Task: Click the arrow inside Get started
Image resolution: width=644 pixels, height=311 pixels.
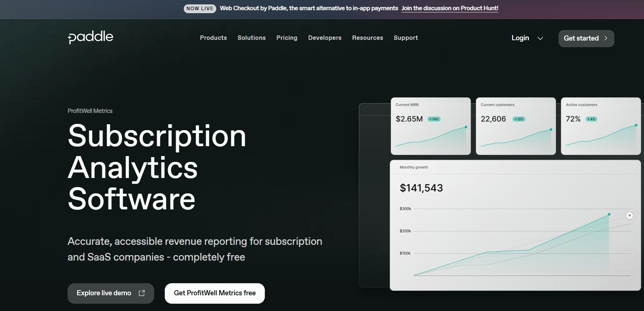Action: 606,38
